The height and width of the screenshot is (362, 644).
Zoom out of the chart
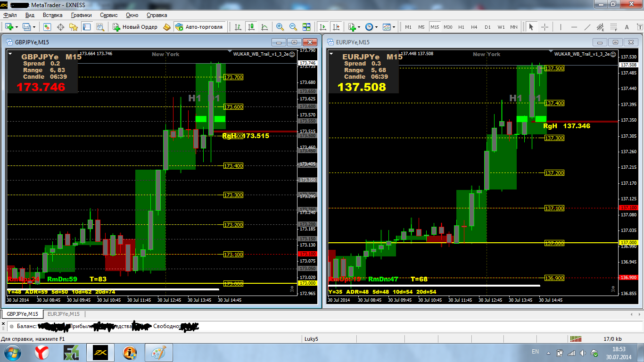tap(293, 27)
